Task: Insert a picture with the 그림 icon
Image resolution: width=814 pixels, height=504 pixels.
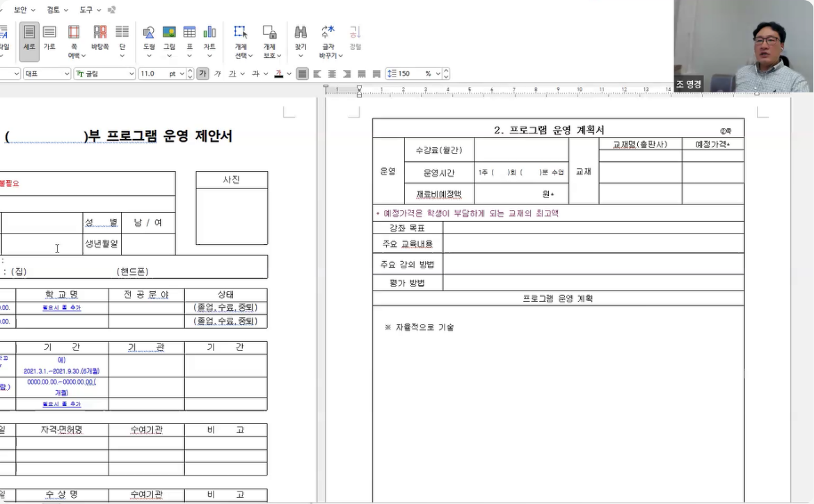Action: click(x=169, y=38)
